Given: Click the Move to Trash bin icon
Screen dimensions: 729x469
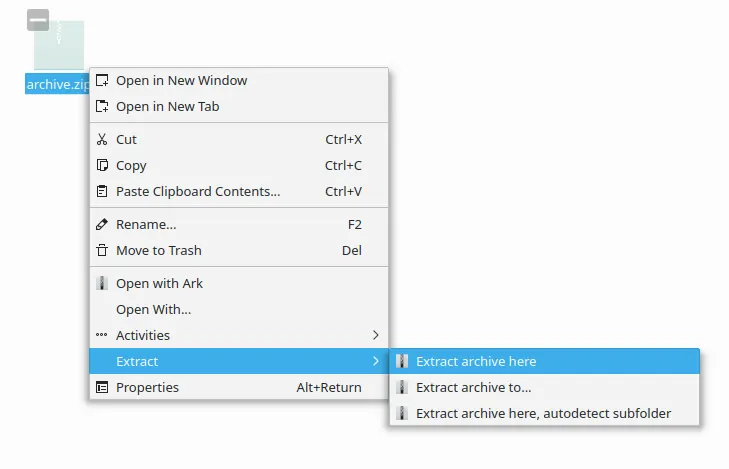Looking at the screenshot, I should pos(102,251).
